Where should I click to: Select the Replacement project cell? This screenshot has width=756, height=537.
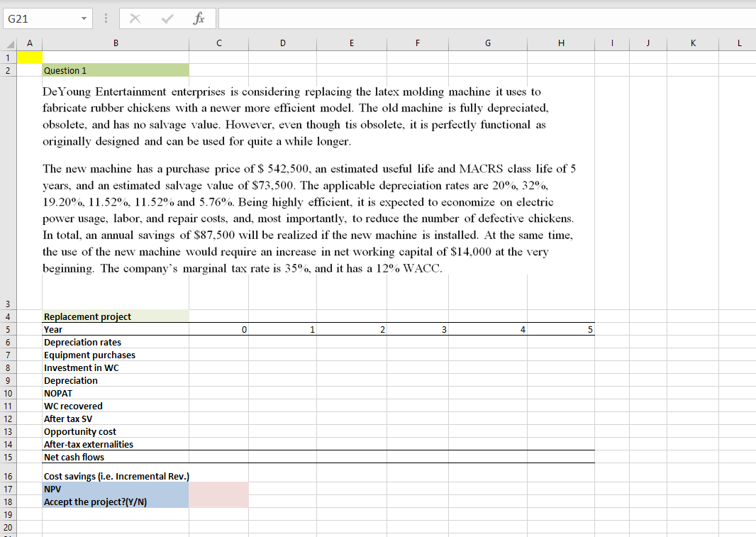[116, 316]
